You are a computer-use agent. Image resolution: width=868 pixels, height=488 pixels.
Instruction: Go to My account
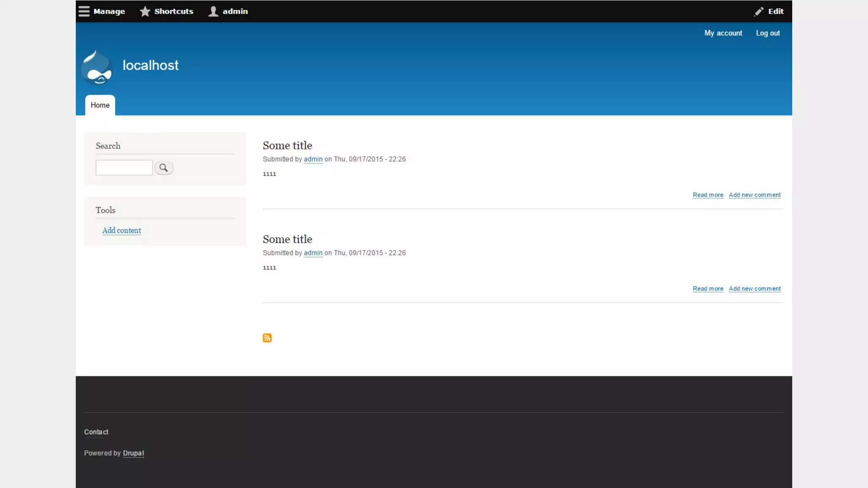point(723,33)
